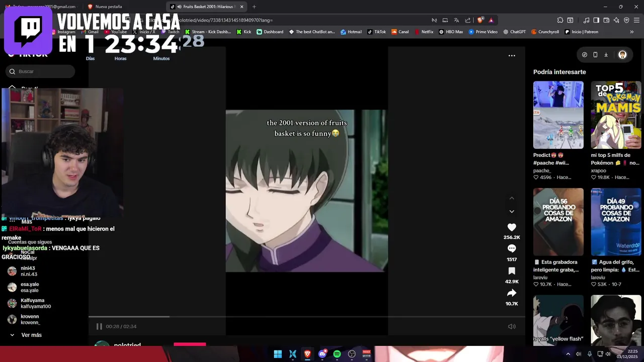The width and height of the screenshot is (644, 362).
Task: Open 'Día 56 probando cosas de Amazon' thumbnail
Action: (x=558, y=222)
